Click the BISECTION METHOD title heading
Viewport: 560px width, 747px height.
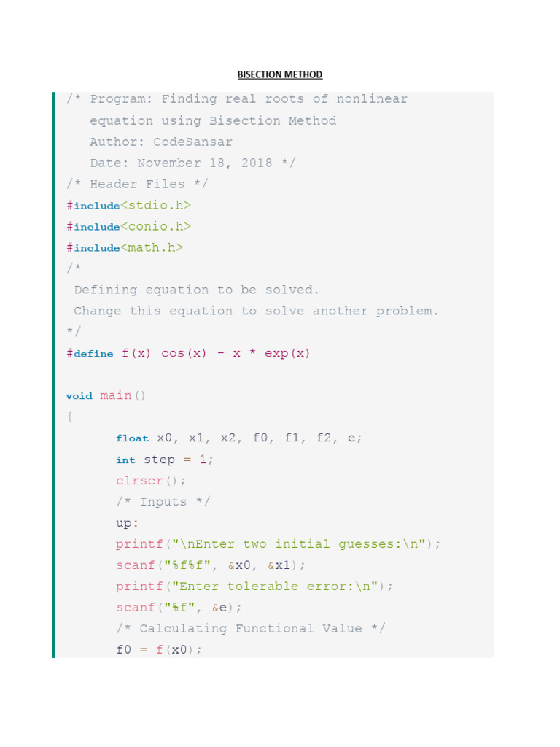click(x=280, y=74)
